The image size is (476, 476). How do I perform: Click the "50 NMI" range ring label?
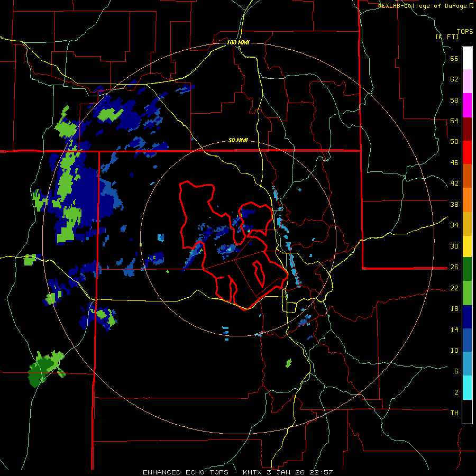pos(238,140)
